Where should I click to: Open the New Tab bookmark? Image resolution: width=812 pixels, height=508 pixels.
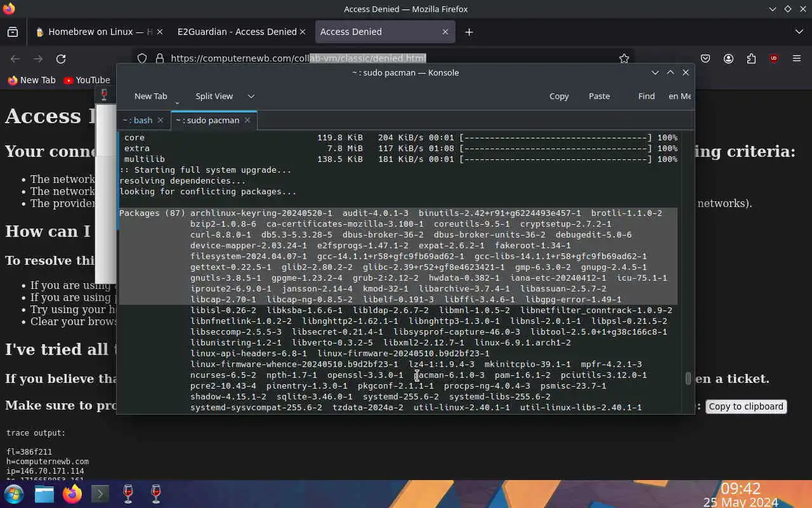pyautogui.click(x=32, y=80)
